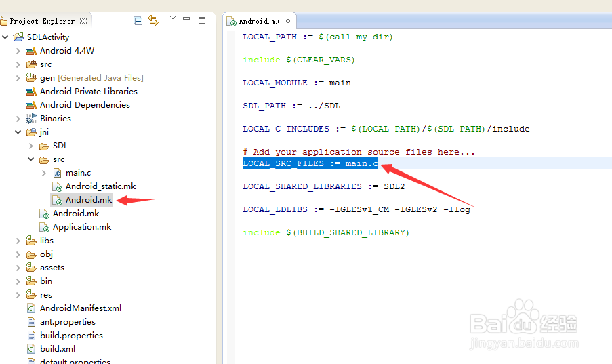
Task: Close the Project Explorer view tab
Action: coord(83,21)
